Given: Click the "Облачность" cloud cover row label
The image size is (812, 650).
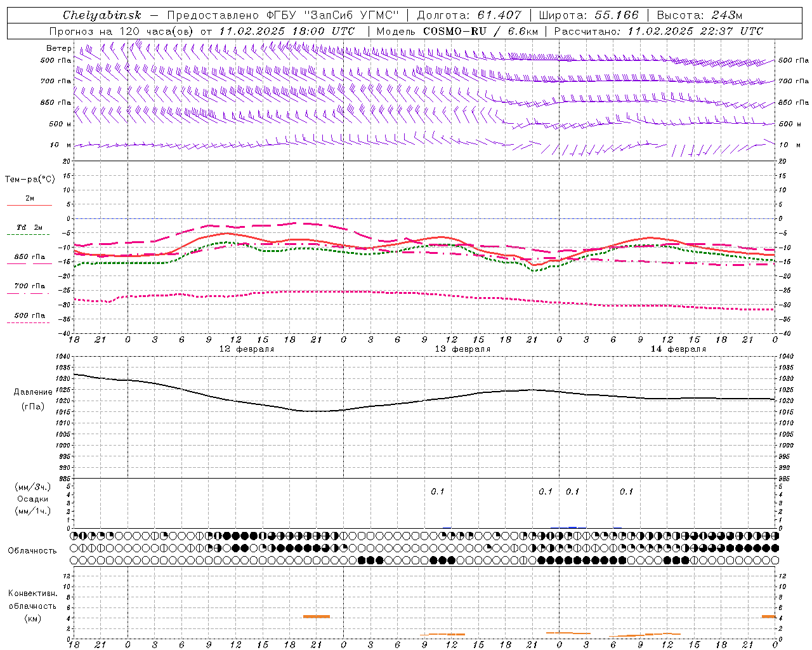Looking at the screenshot, I should 32,551.
